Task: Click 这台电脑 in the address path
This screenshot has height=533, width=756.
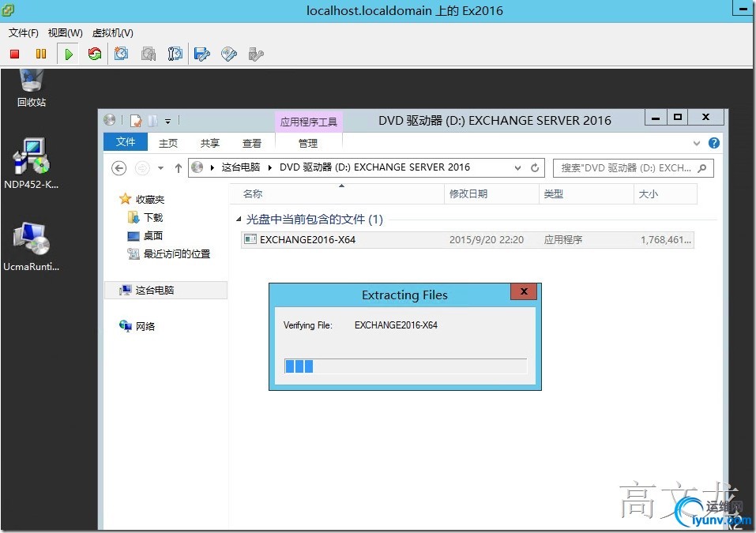Action: pyautogui.click(x=241, y=167)
